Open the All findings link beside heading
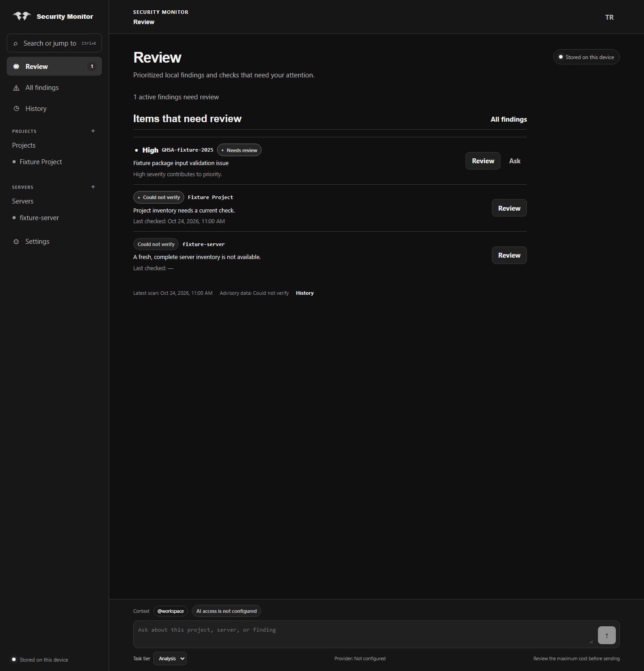 [x=508, y=119]
